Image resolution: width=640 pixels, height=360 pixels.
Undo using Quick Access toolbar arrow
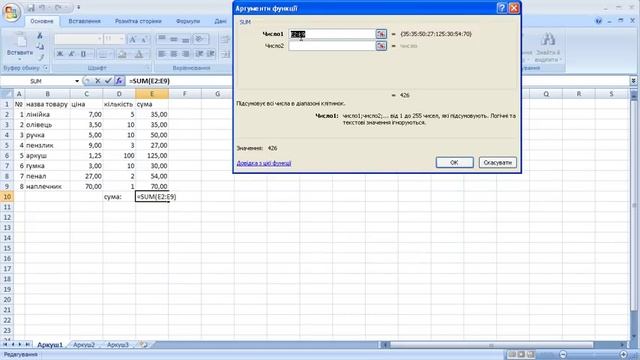[x=43, y=7]
